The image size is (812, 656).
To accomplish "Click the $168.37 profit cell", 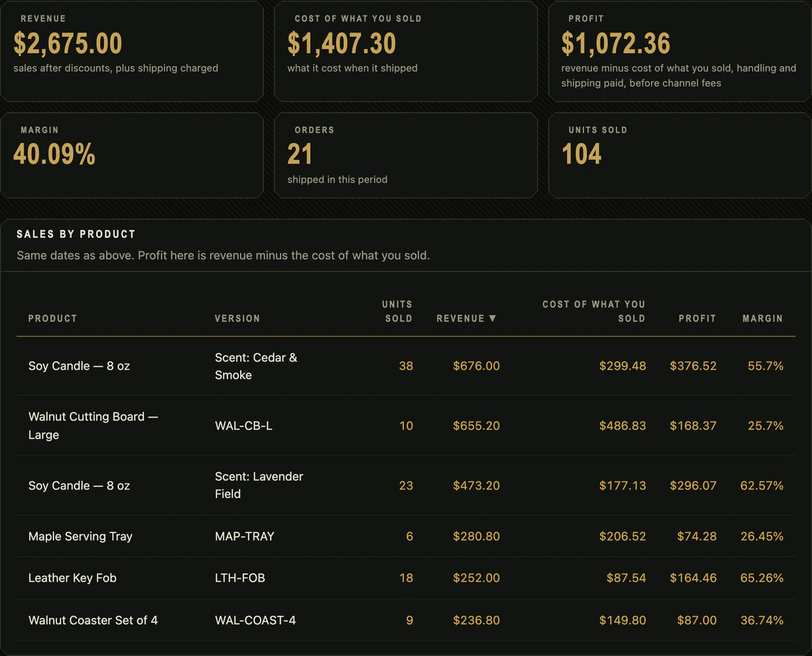I will coord(693,425).
